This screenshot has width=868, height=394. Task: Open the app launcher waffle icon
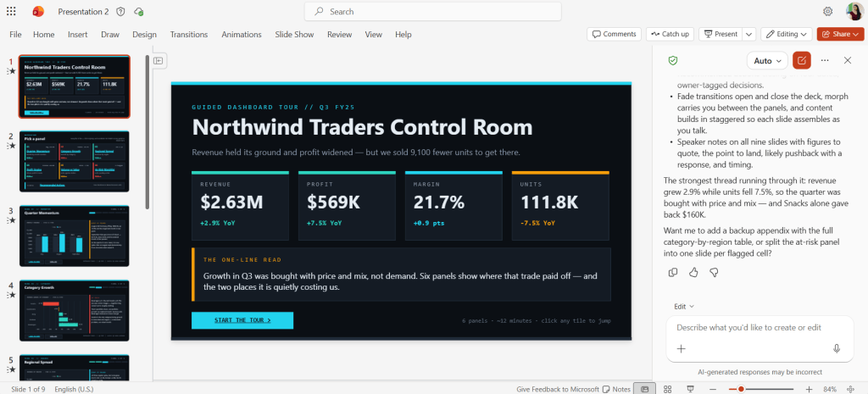point(11,11)
